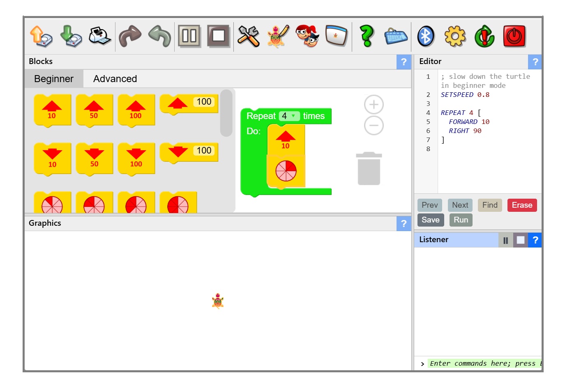The image size is (565, 392).
Task: Select the Beginner blocks tab
Action: click(54, 79)
